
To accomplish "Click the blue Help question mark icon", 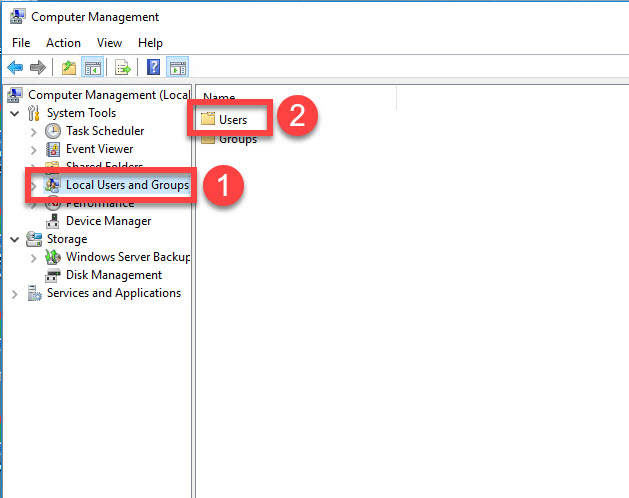I will pyautogui.click(x=153, y=68).
